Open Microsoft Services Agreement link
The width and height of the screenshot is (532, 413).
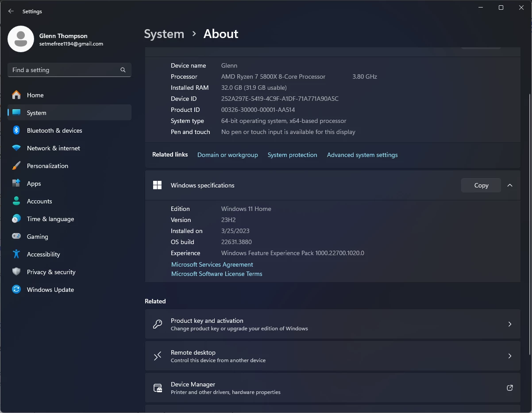coord(212,264)
